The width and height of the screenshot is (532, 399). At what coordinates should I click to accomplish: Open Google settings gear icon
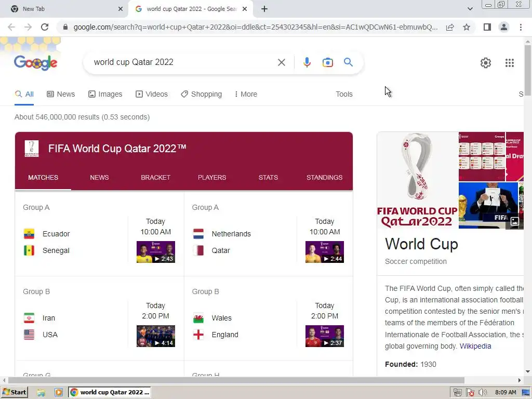pyautogui.click(x=486, y=63)
